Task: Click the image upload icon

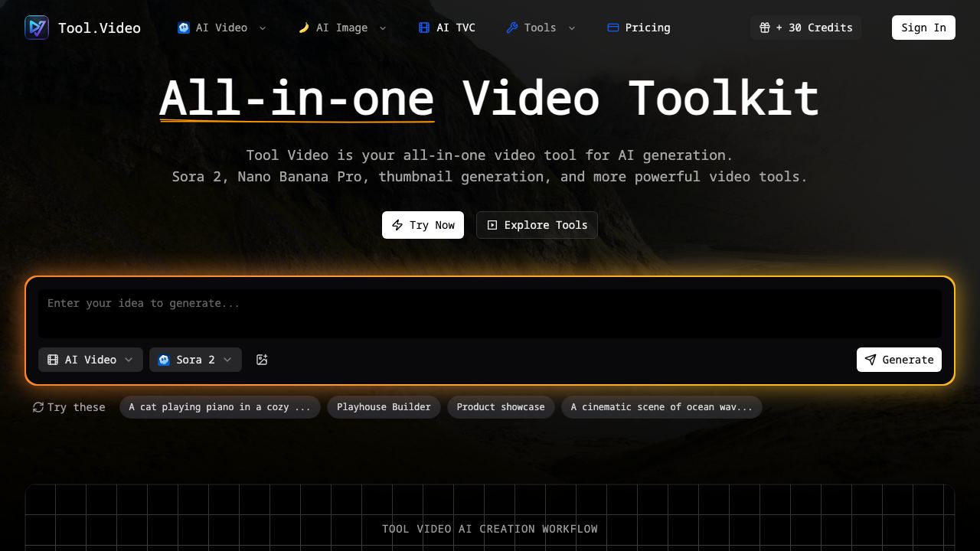Action: tap(262, 360)
